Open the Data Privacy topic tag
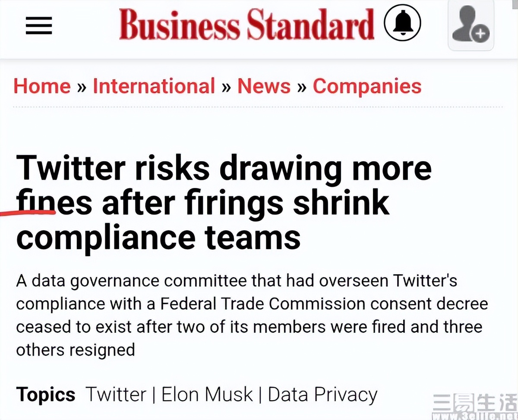The height and width of the screenshot is (420, 518). click(322, 395)
